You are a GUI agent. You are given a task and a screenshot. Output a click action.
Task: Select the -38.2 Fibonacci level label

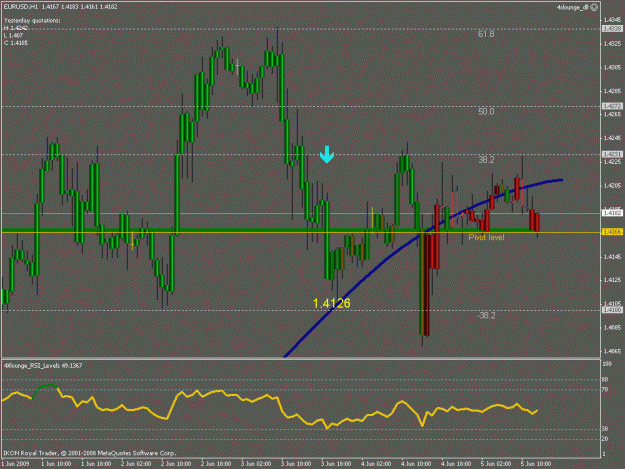point(486,316)
